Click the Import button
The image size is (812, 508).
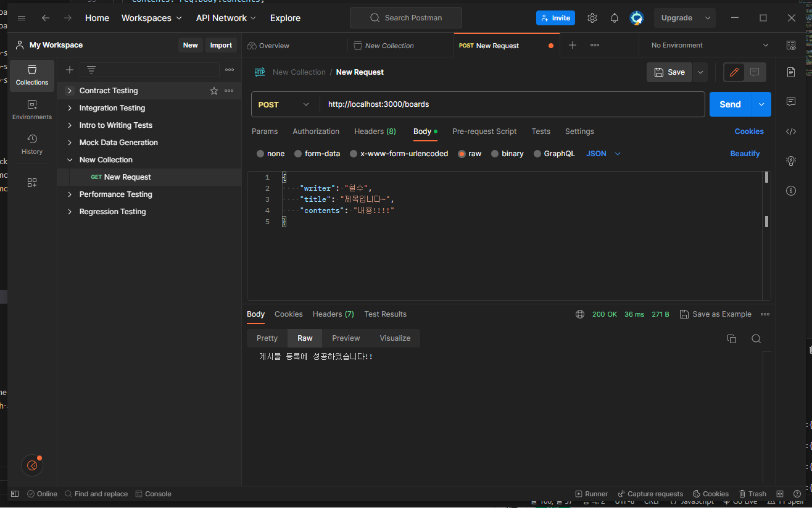pyautogui.click(x=221, y=45)
